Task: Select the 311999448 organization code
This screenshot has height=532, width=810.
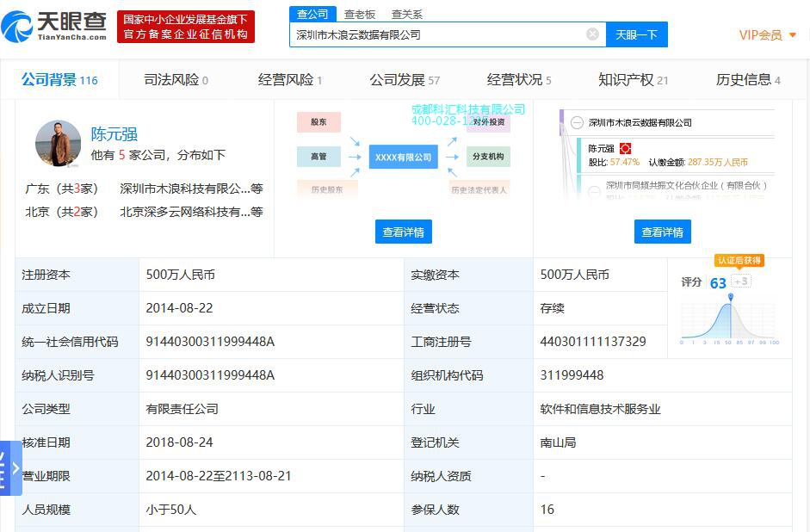Action: [572, 375]
